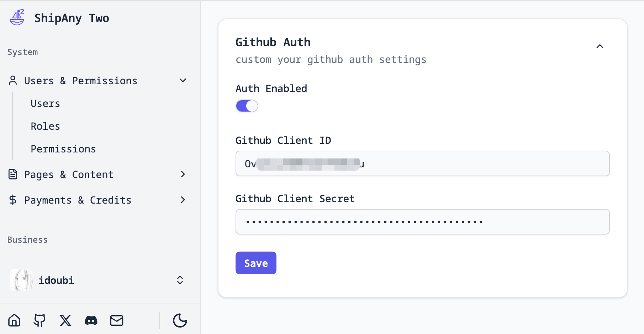This screenshot has height=334, width=644.
Task: Go to the Users page
Action: coord(46,104)
